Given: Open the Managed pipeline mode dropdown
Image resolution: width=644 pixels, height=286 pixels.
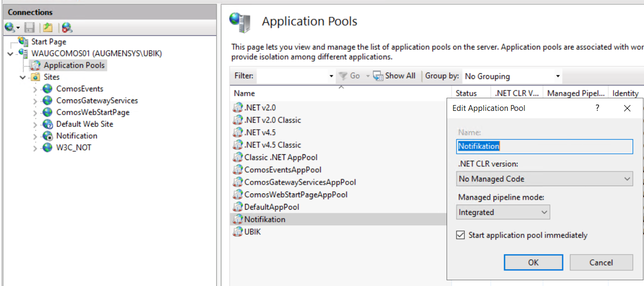Looking at the screenshot, I should pyautogui.click(x=504, y=212).
